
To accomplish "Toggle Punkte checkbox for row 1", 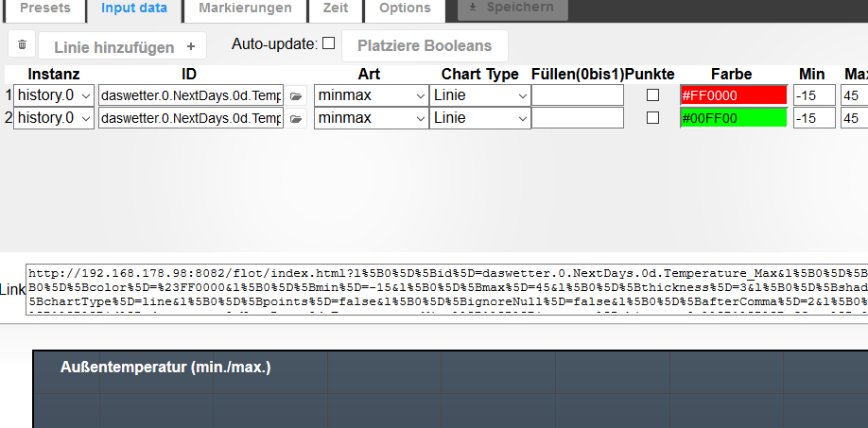I will [x=652, y=95].
